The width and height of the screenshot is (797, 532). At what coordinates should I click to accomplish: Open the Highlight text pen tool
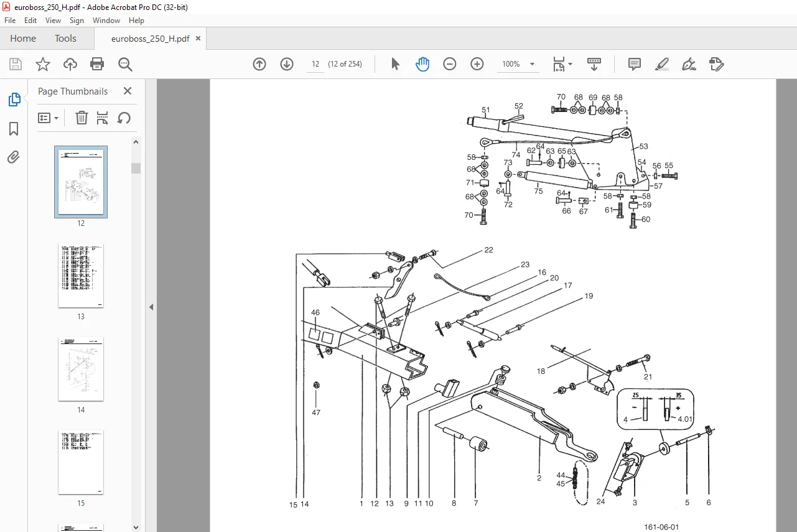pos(662,64)
